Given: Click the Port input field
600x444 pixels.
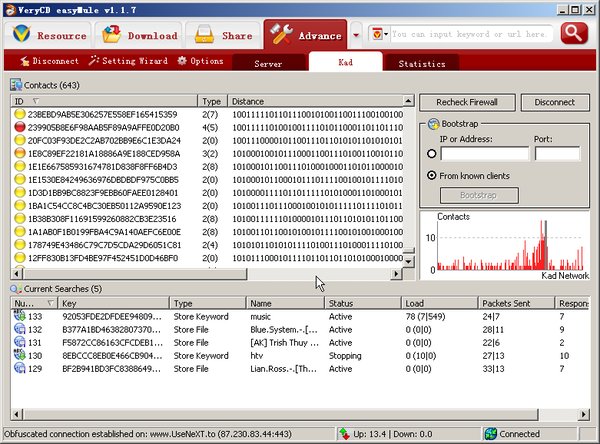Looking at the screenshot, I should pyautogui.click(x=557, y=153).
